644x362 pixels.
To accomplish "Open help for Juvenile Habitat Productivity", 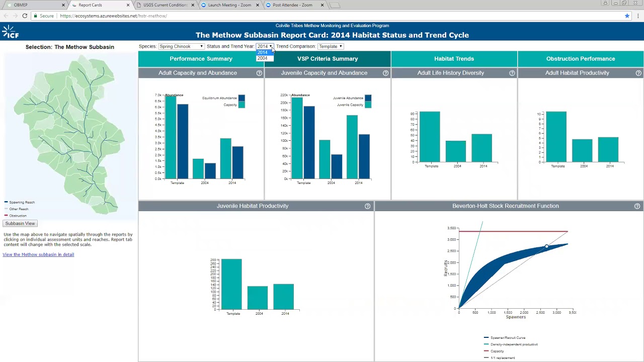I will pos(367,206).
